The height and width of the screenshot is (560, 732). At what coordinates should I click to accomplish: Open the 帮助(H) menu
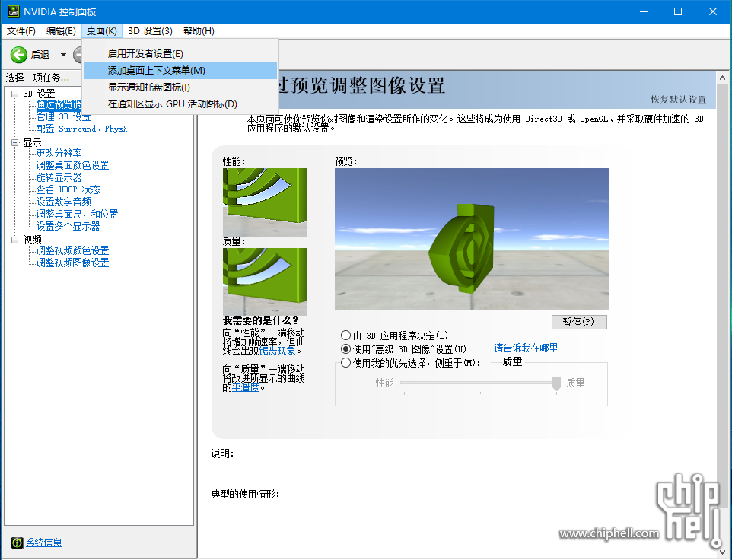199,30
